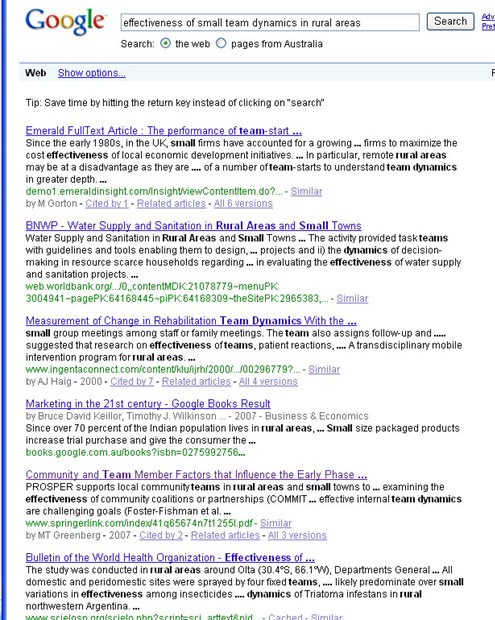
Task: Open "Cited by 2" link
Action: pos(161,535)
